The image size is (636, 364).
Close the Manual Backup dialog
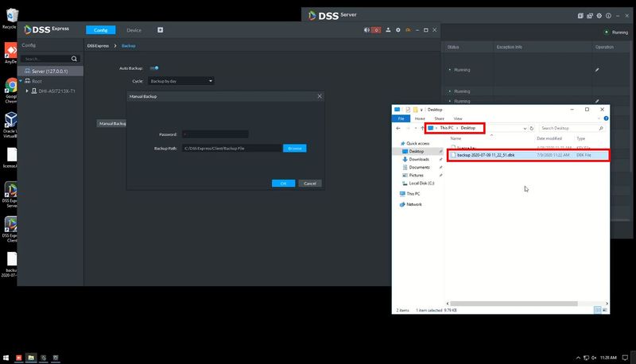pos(320,96)
